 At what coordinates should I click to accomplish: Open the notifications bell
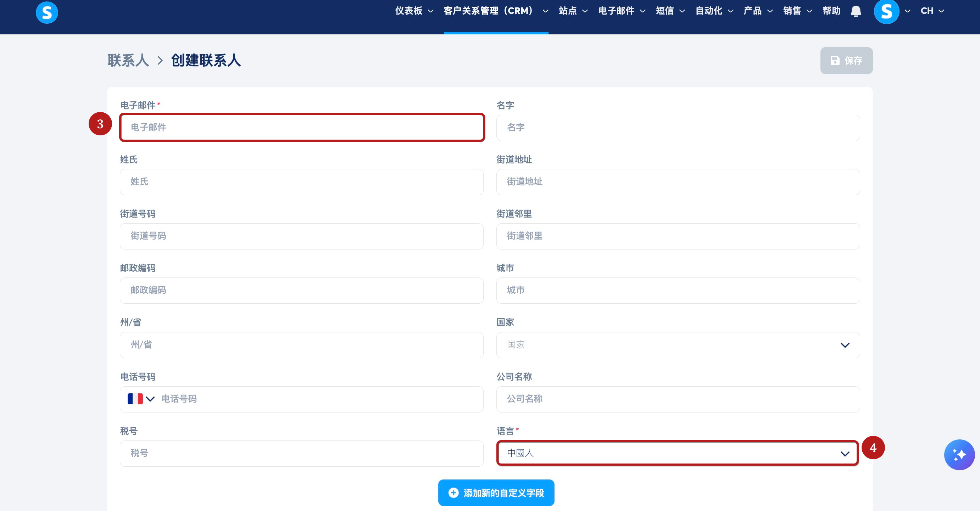pos(856,11)
